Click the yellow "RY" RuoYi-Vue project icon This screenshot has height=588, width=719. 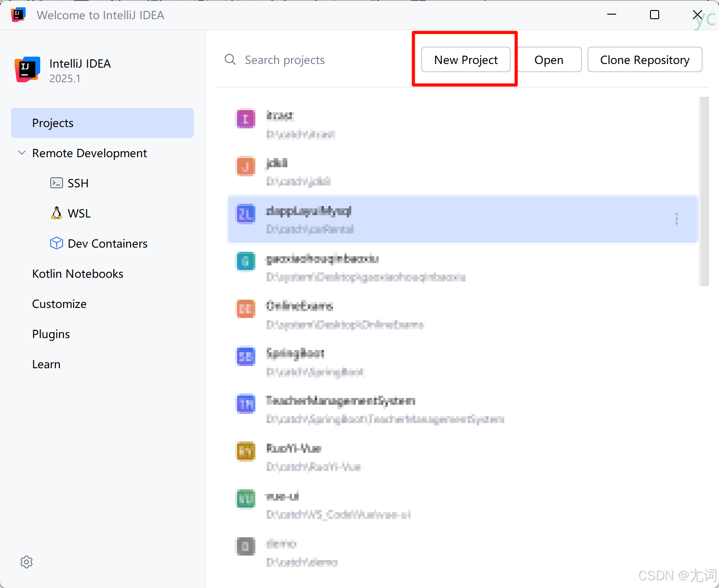point(246,451)
